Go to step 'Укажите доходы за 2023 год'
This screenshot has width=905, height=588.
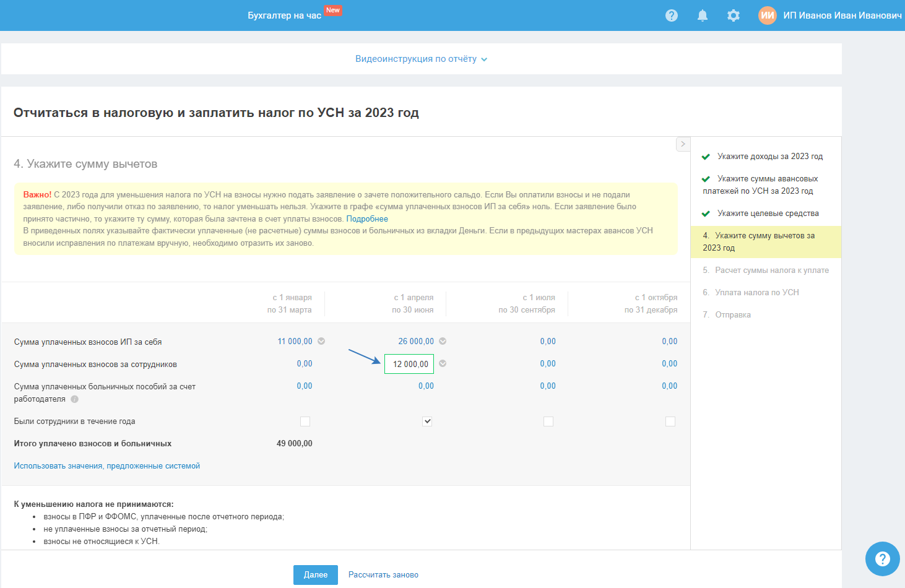[770, 157]
